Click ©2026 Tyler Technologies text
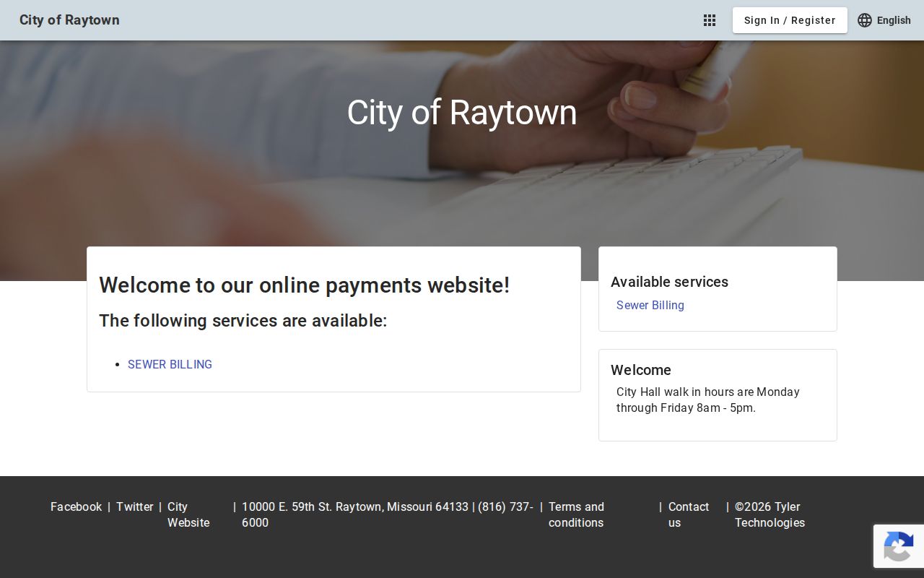This screenshot has width=924, height=578. (770, 514)
